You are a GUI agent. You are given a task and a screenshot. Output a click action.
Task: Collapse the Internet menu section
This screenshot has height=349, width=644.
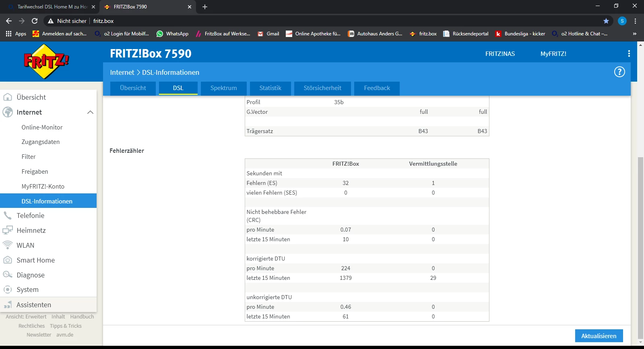90,112
